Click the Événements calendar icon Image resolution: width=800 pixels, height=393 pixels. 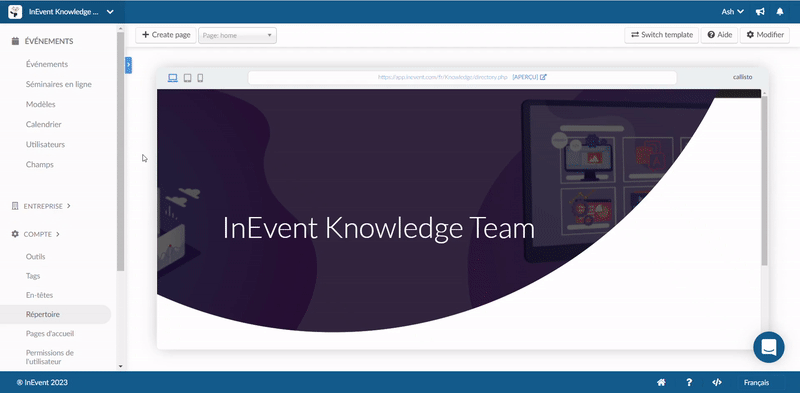[15, 41]
